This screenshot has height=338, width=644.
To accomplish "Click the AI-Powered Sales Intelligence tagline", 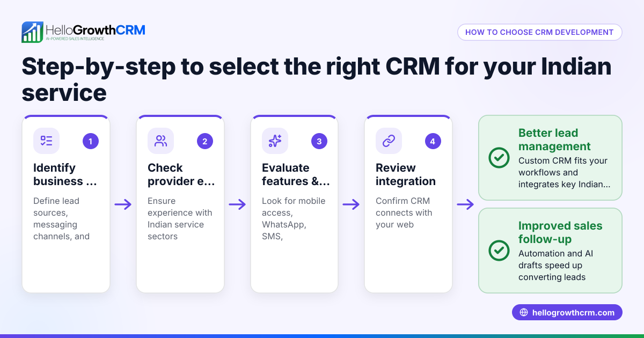I will point(75,39).
